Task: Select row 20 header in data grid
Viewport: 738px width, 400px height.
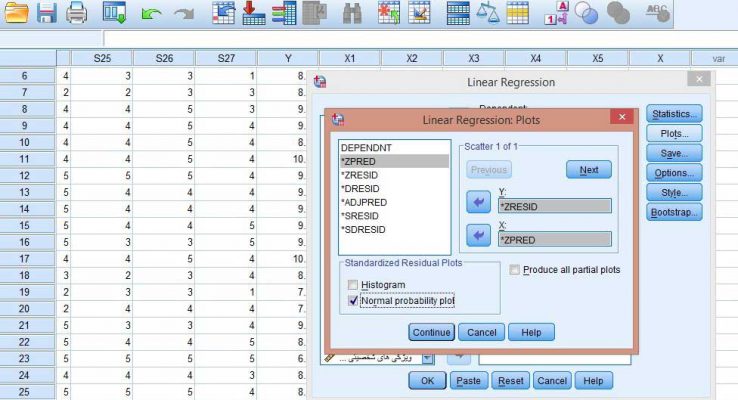Action: [x=27, y=309]
